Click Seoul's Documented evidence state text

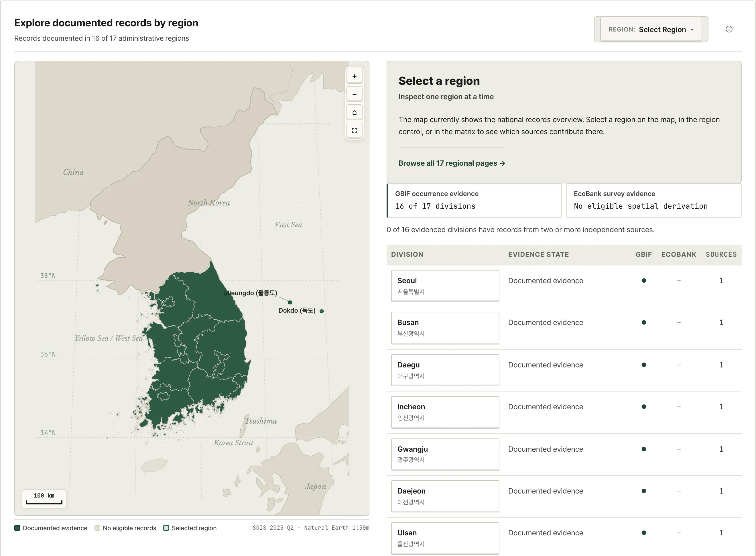546,281
